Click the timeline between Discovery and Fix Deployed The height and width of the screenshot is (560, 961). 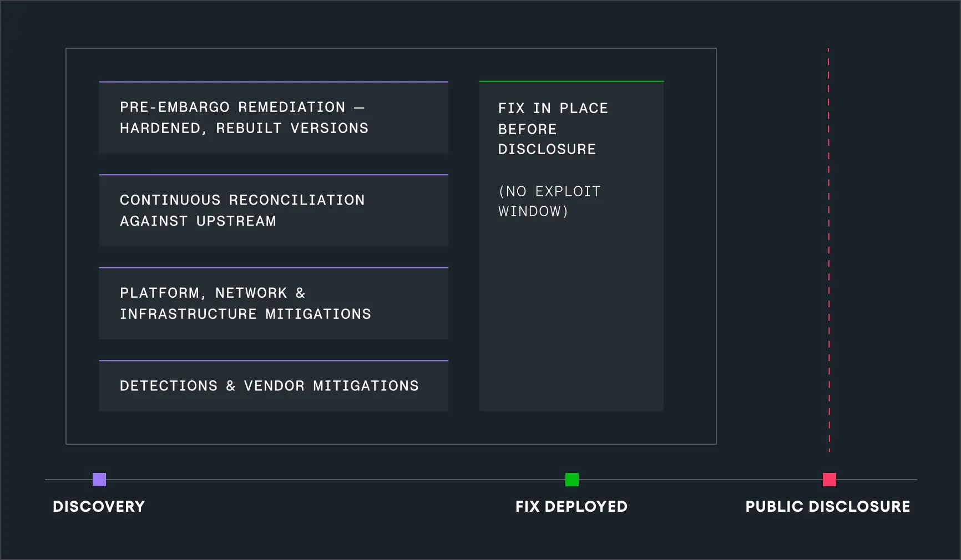coord(336,480)
